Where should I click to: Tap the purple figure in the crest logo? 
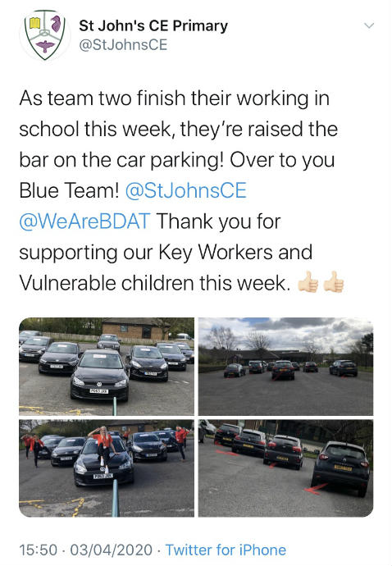tap(56, 24)
